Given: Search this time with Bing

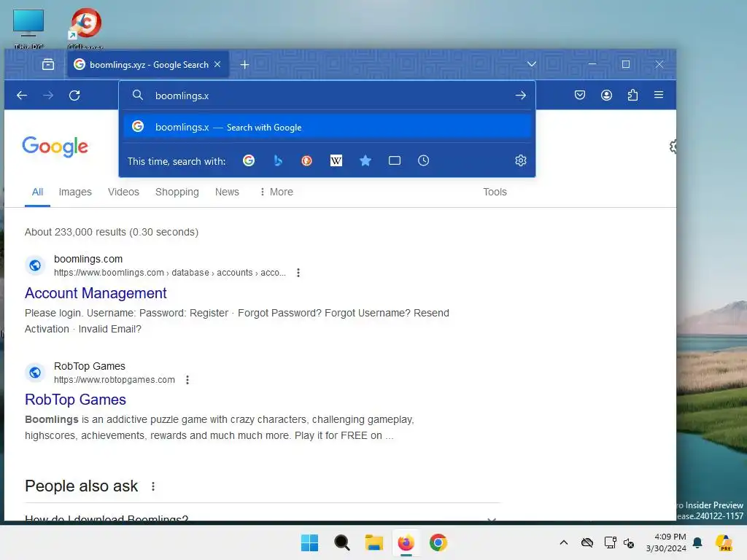Looking at the screenshot, I should [x=278, y=160].
